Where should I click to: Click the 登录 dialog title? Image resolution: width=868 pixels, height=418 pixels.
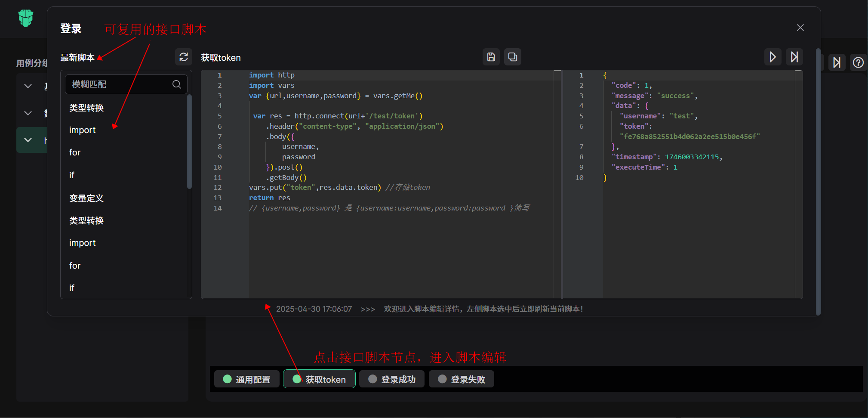pos(71,29)
